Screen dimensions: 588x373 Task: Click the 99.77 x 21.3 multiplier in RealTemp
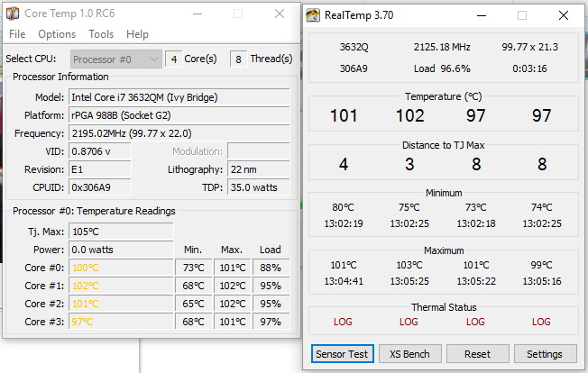tap(529, 47)
